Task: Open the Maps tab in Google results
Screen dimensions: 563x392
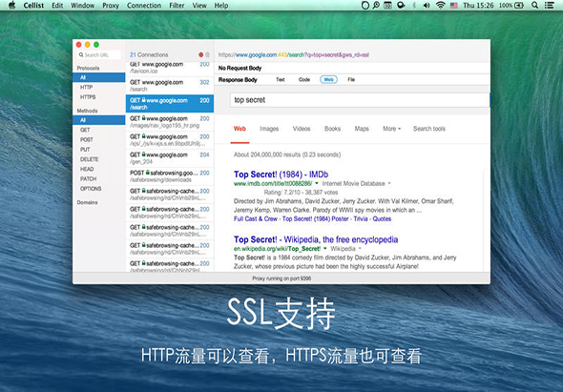Action: (362, 129)
